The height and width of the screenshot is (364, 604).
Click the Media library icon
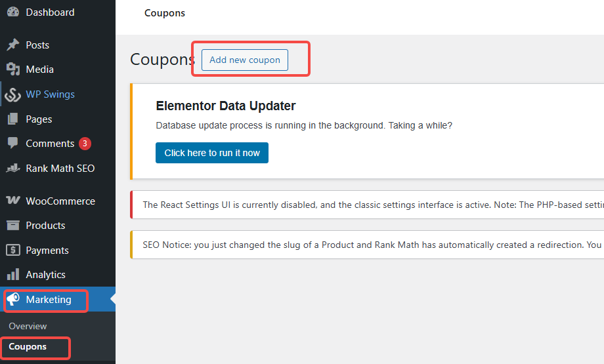click(13, 69)
